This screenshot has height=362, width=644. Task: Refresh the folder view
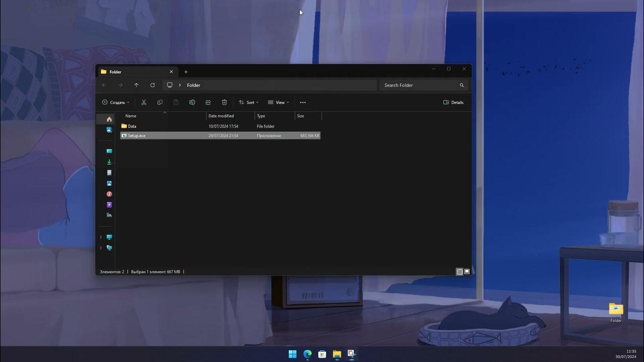click(x=152, y=85)
